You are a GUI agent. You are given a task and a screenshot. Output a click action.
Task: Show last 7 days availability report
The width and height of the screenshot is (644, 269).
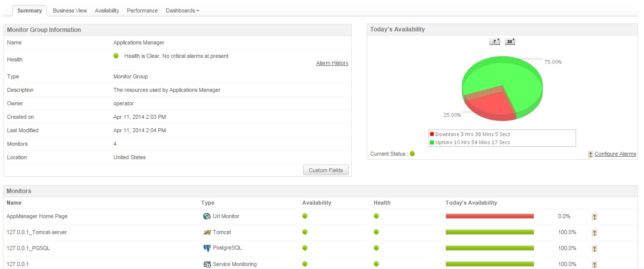pyautogui.click(x=495, y=41)
